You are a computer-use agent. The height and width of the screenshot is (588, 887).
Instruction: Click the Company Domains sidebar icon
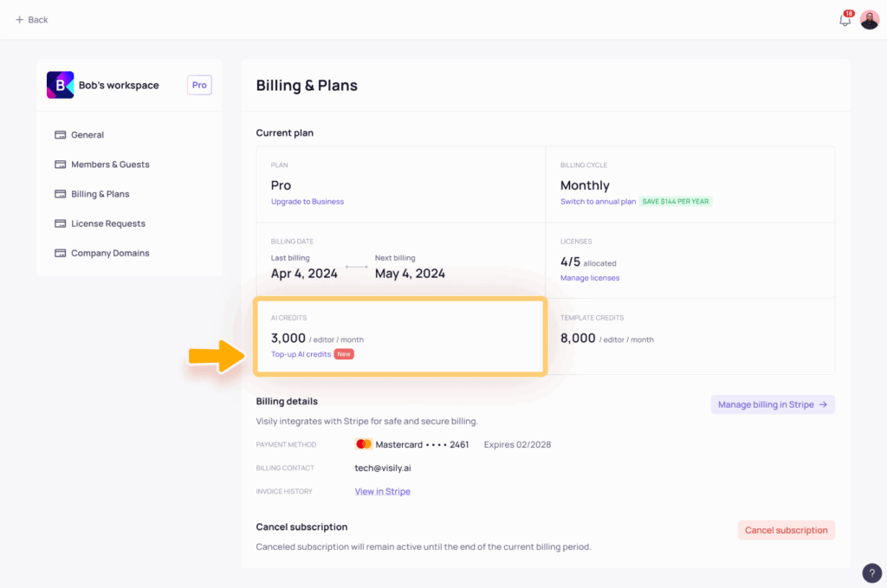tap(61, 253)
